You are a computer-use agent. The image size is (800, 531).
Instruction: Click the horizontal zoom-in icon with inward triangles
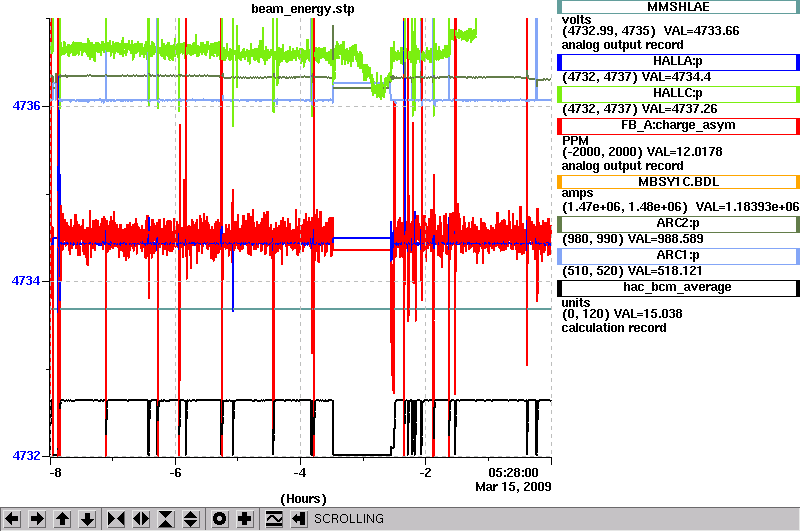116,519
